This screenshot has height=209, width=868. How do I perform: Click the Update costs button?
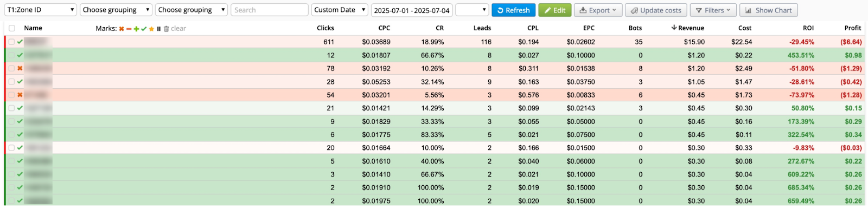(656, 10)
